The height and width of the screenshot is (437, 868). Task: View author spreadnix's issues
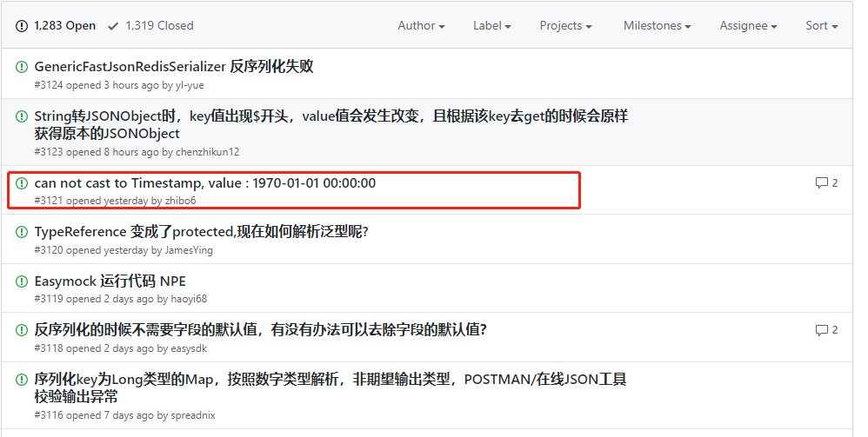(192, 415)
